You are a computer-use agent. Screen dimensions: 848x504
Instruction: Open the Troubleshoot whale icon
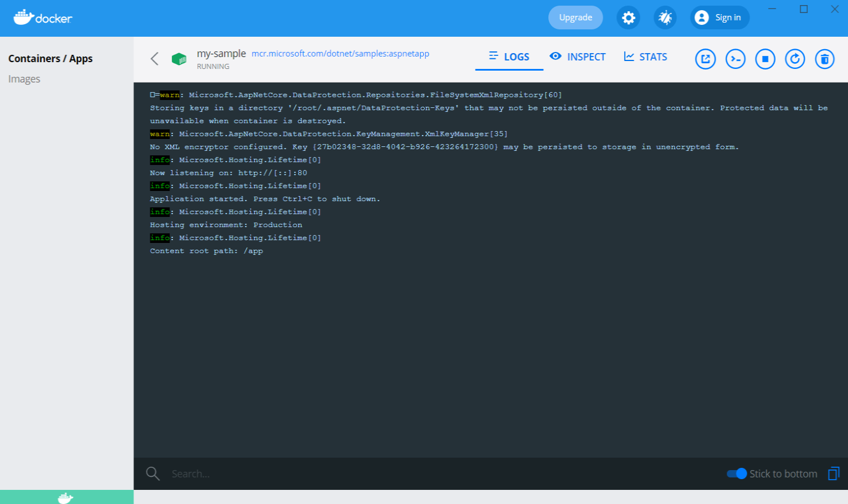pyautogui.click(x=665, y=18)
